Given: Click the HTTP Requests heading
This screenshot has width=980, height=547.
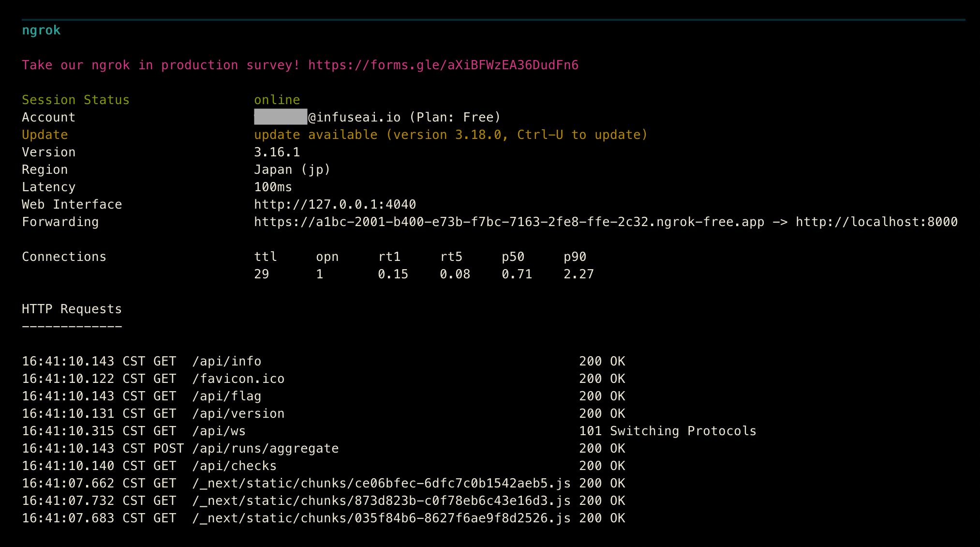Looking at the screenshot, I should [x=72, y=309].
